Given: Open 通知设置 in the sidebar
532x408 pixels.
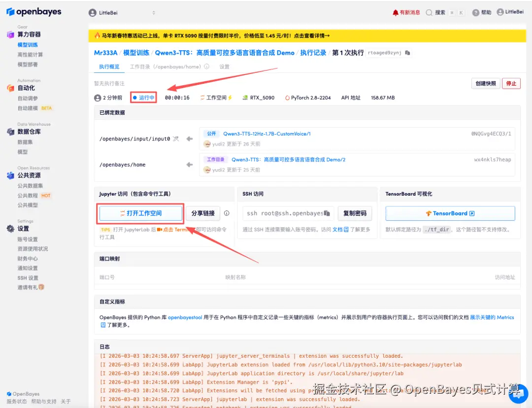Looking at the screenshot, I should click(x=28, y=268).
